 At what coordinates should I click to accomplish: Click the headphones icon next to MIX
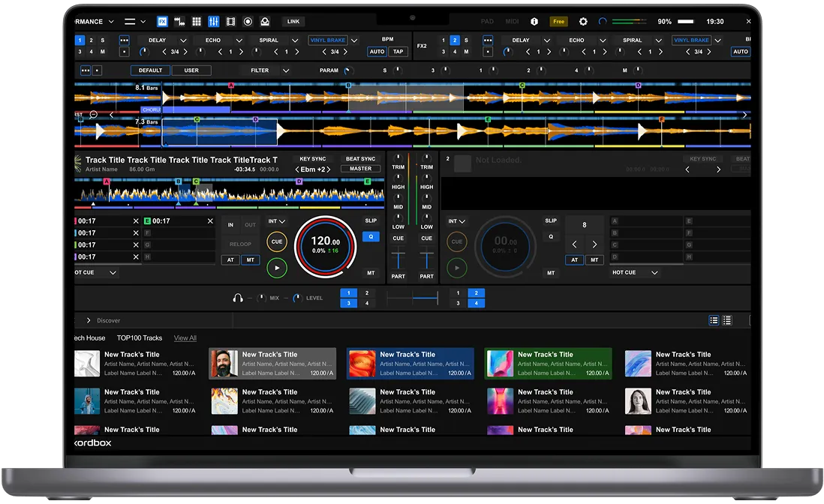(x=238, y=298)
